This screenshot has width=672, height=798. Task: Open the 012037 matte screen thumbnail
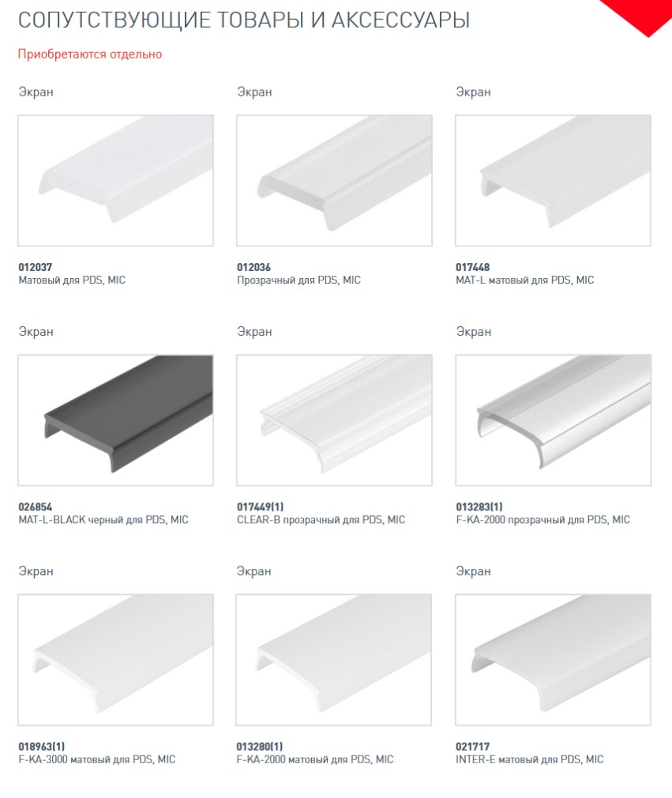(115, 180)
